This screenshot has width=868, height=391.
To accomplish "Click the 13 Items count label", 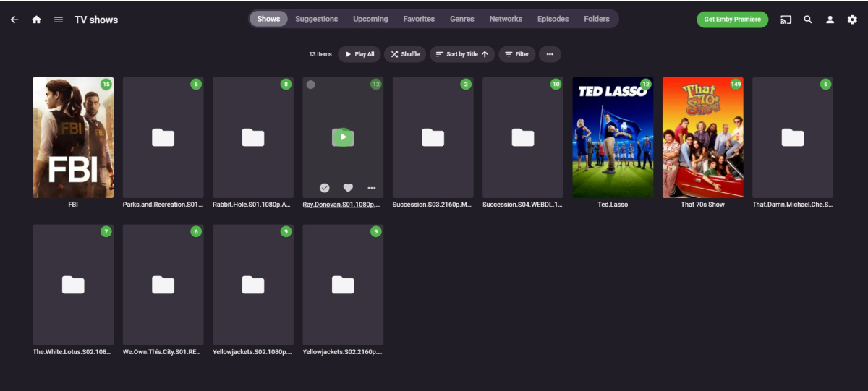I will pos(320,54).
